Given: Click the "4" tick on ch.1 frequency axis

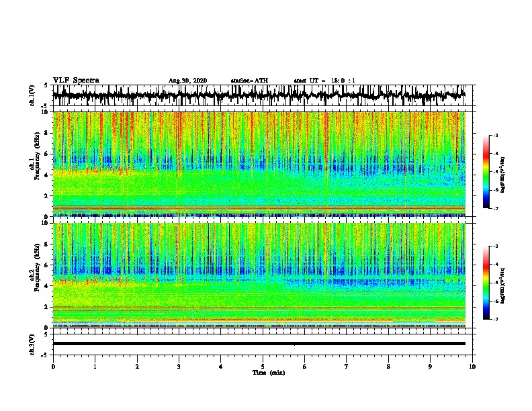Looking at the screenshot, I should [x=48, y=175].
